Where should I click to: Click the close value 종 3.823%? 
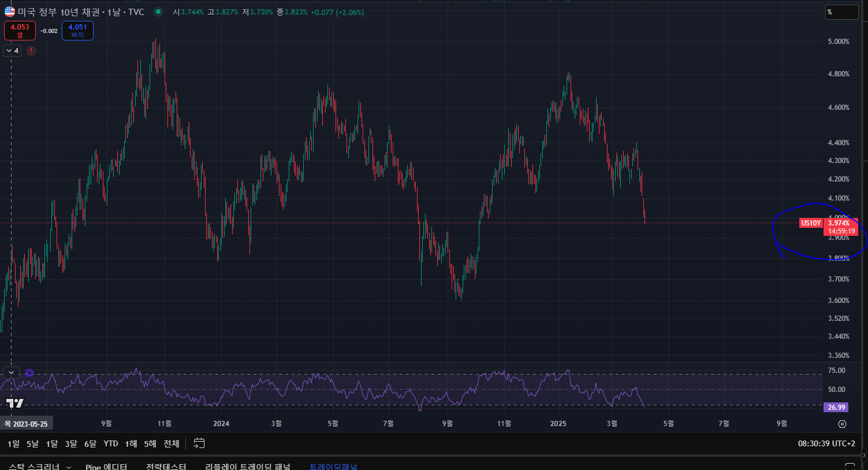tap(292, 12)
